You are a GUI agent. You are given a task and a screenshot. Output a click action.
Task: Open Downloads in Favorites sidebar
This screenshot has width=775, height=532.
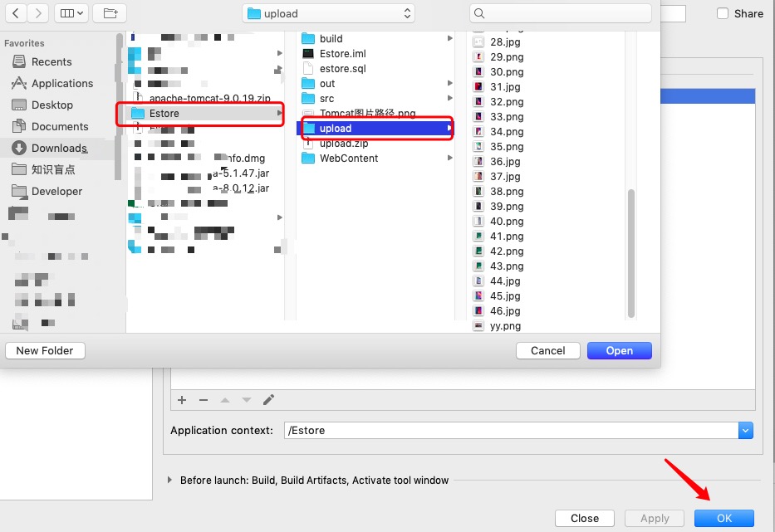pyautogui.click(x=58, y=148)
